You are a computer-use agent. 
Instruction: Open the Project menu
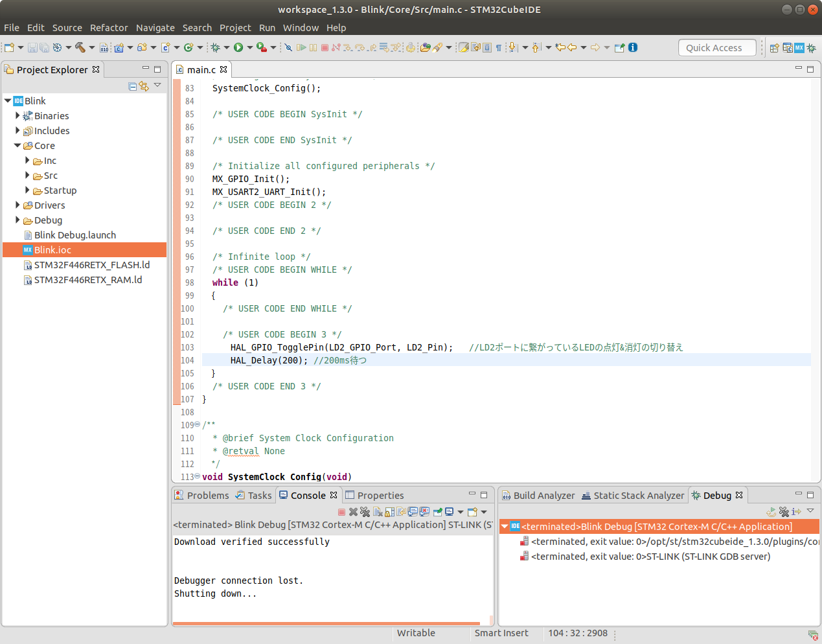[235, 28]
